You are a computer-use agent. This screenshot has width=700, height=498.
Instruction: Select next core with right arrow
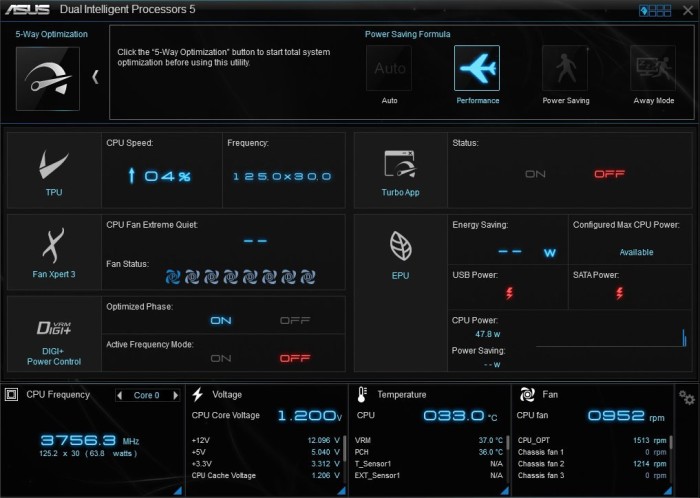175,395
